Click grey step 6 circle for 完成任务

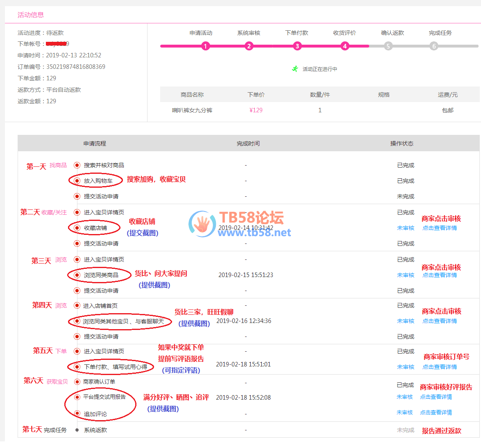tap(434, 46)
